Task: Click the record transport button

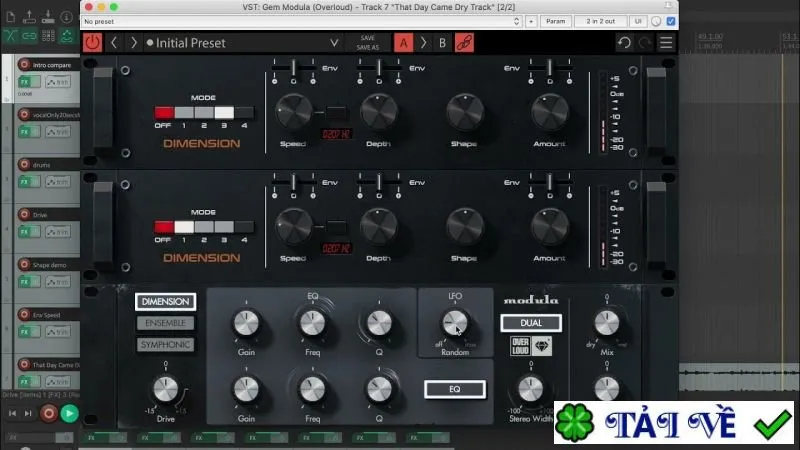Action: [49, 413]
